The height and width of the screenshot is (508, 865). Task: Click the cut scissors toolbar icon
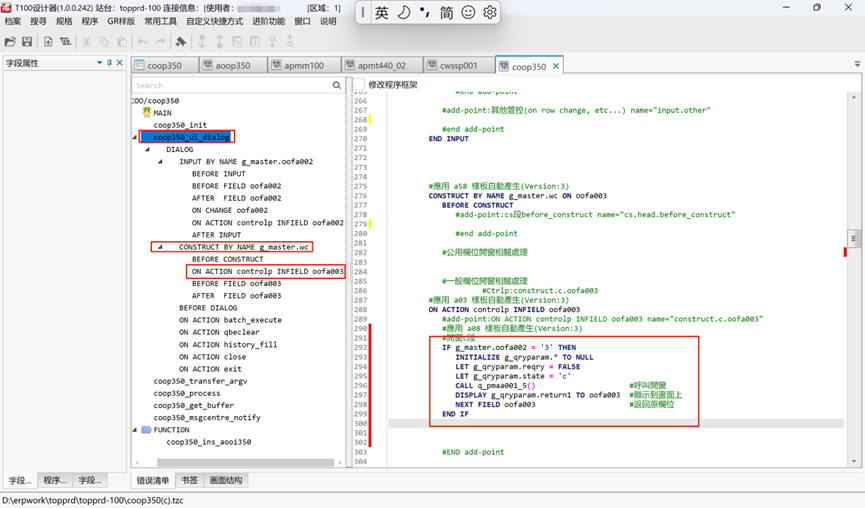pos(87,41)
